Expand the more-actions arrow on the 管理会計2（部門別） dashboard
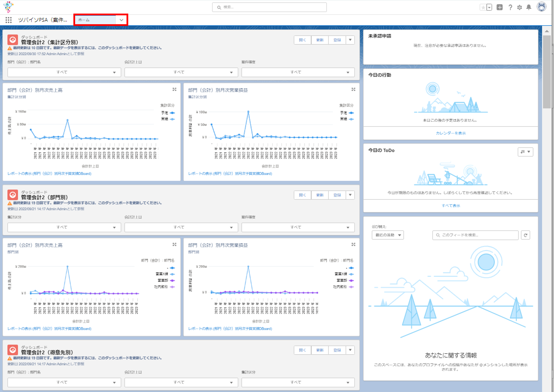This screenshot has height=392, width=554. tap(350, 195)
